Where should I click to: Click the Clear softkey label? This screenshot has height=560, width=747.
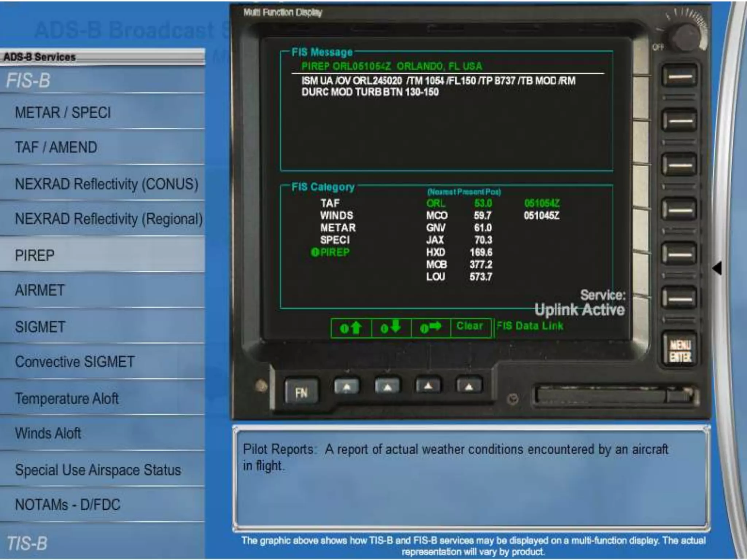[470, 326]
